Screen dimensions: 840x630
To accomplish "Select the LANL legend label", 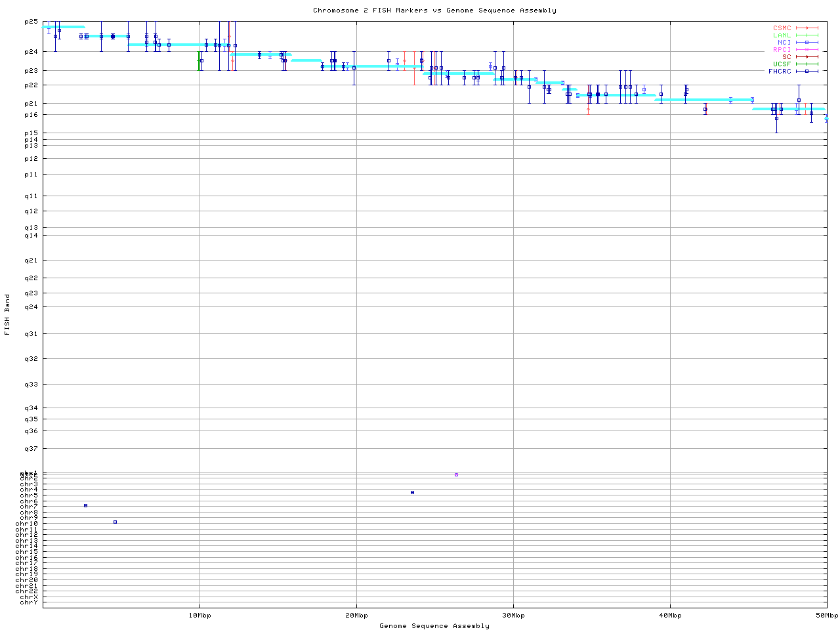I will [782, 35].
